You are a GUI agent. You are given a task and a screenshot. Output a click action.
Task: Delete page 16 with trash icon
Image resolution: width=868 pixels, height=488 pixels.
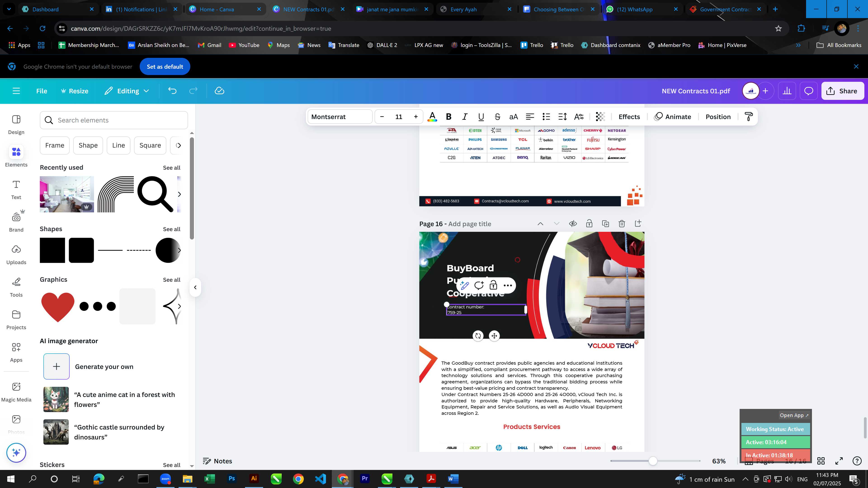[x=622, y=224]
